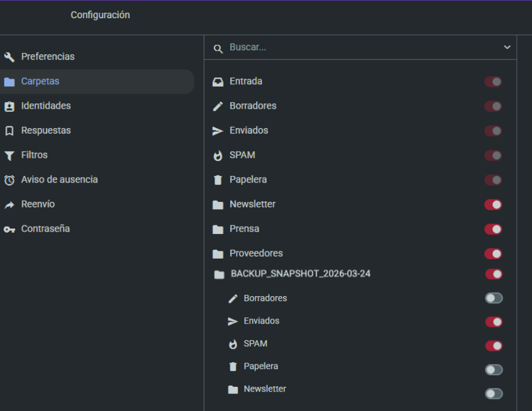Click the magnifier icon in the search bar

pos(218,48)
